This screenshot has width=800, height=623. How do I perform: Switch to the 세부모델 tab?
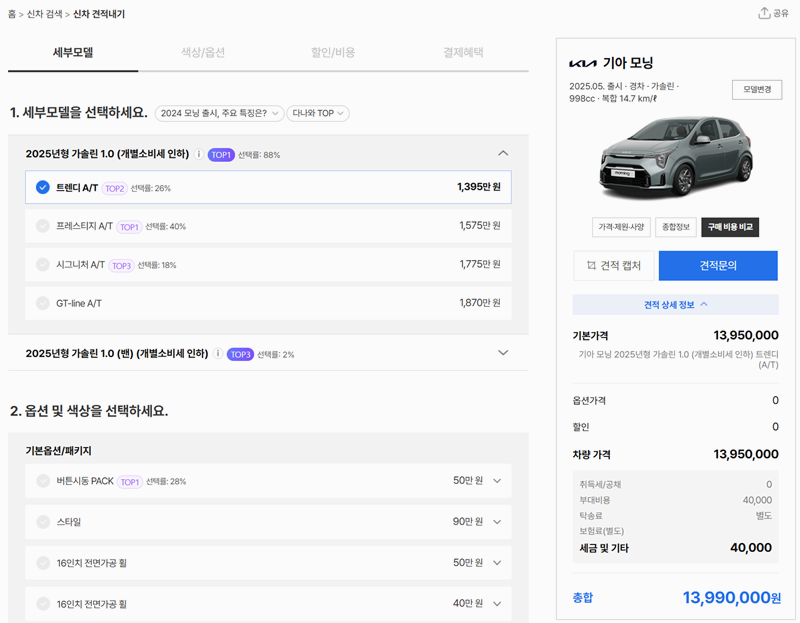[x=73, y=53]
